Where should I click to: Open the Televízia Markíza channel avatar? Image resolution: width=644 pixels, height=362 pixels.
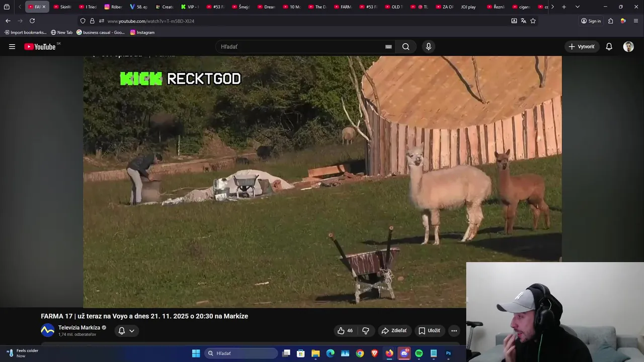pyautogui.click(x=47, y=330)
